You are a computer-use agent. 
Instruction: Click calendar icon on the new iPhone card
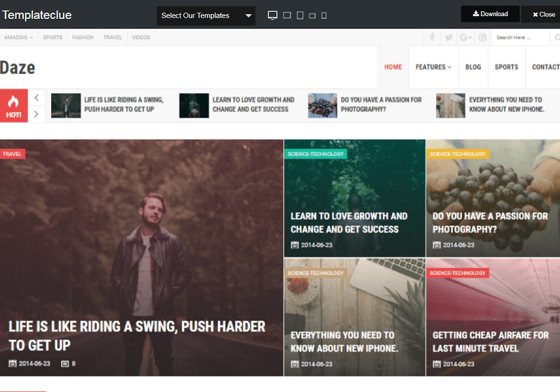click(x=295, y=364)
